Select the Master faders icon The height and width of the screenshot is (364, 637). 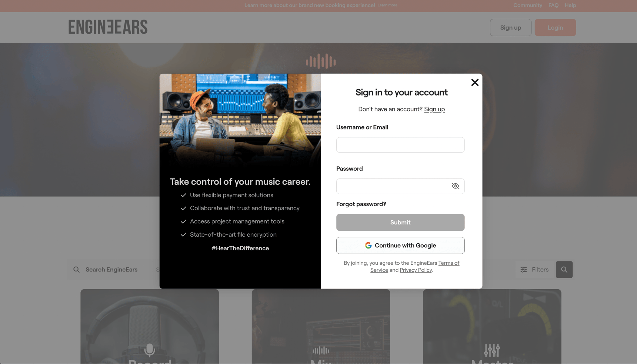point(492,350)
